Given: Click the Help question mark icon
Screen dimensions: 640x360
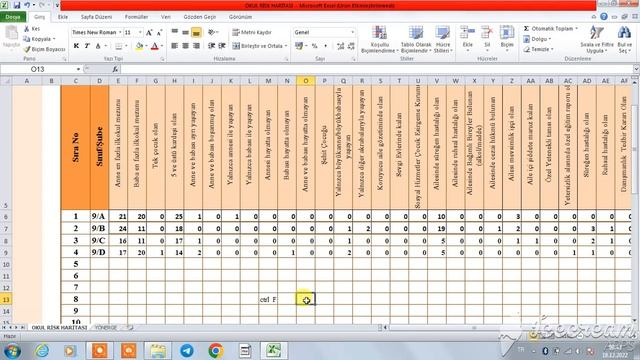Looking at the screenshot, I should pos(604,17).
